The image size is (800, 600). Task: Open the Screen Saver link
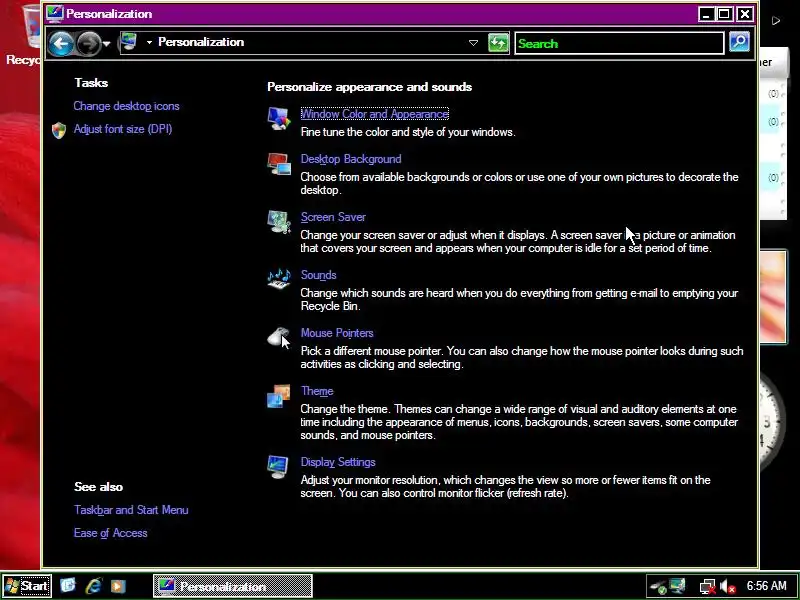pos(333,217)
